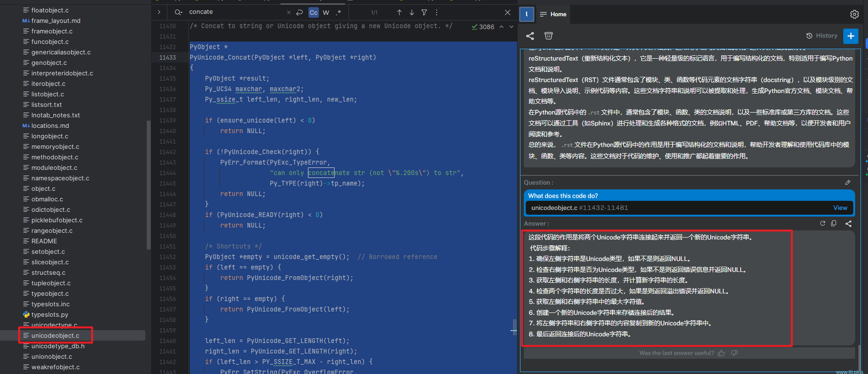Open locations.md in the file tree
868x374 pixels.
click(50, 125)
